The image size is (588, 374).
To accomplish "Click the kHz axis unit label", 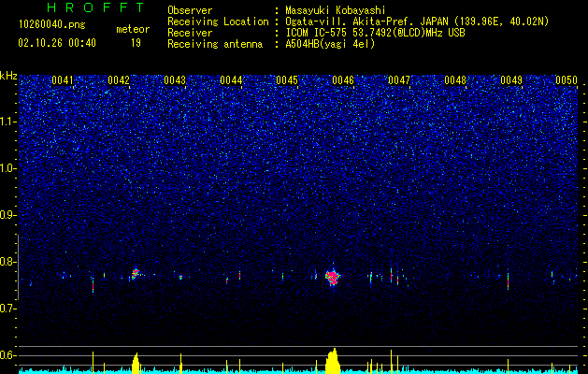I will click(8, 76).
